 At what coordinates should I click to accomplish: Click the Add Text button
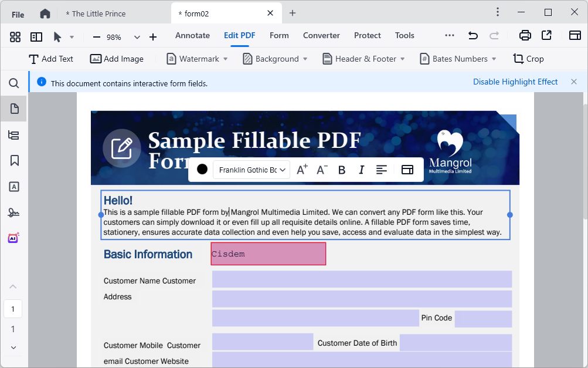50,59
